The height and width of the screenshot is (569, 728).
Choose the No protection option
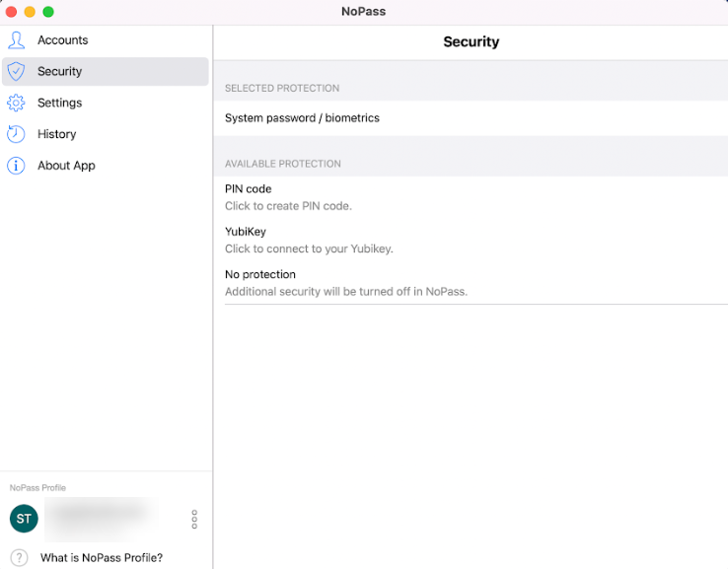coord(260,274)
